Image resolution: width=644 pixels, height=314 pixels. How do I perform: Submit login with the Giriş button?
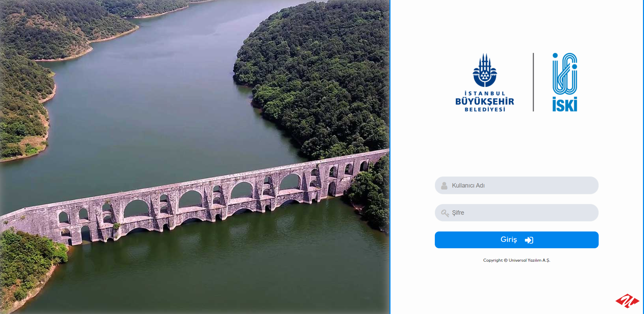[516, 240]
